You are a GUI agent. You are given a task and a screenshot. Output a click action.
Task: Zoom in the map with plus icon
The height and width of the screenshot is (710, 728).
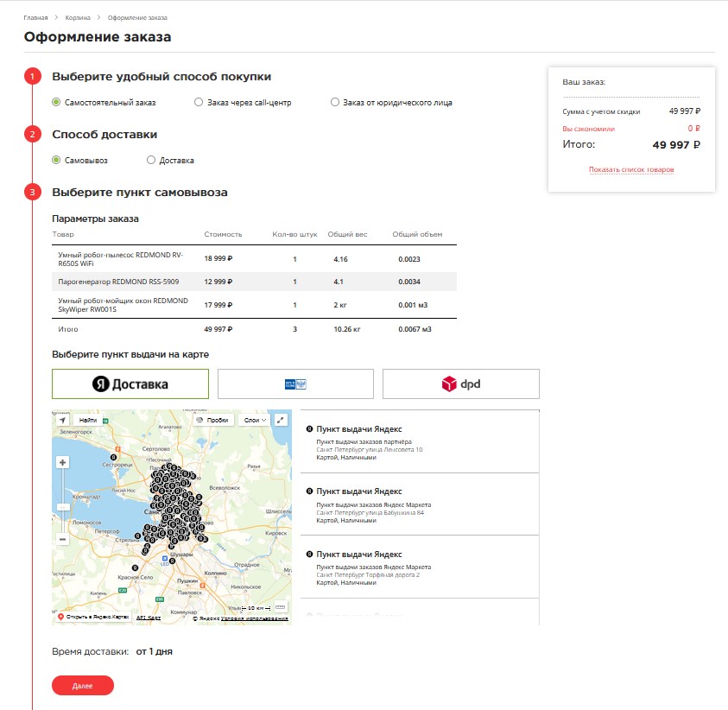point(63,462)
